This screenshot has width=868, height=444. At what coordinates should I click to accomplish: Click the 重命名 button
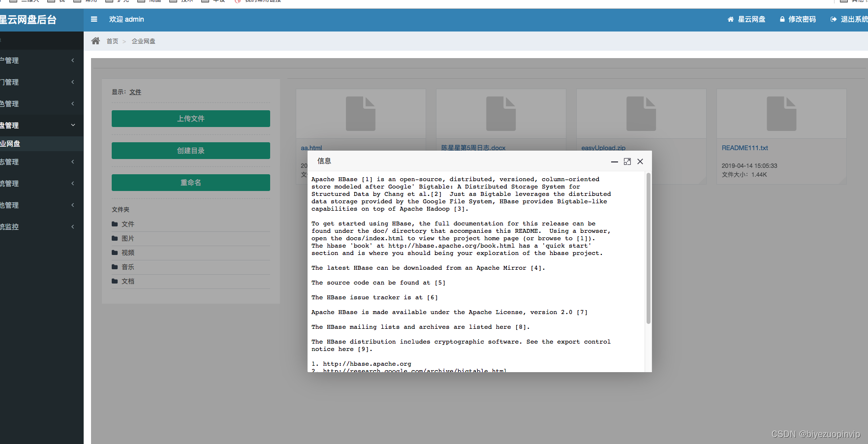point(191,183)
